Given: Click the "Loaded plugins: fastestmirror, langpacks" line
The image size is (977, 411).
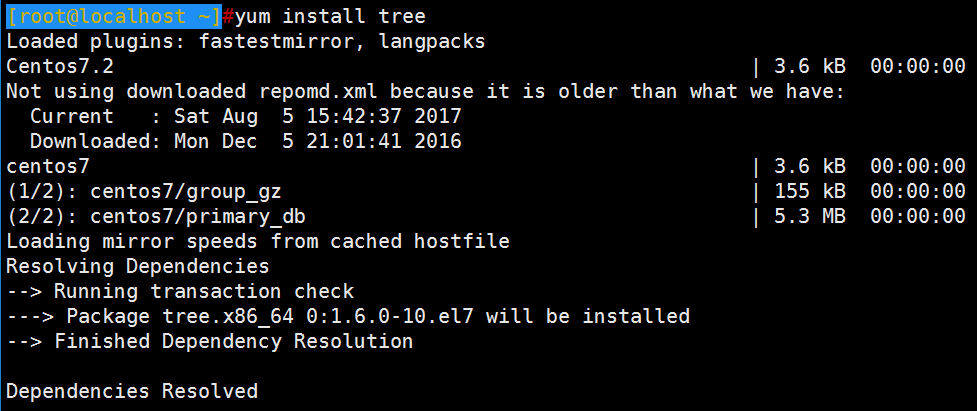Looking at the screenshot, I should pyautogui.click(x=245, y=42).
